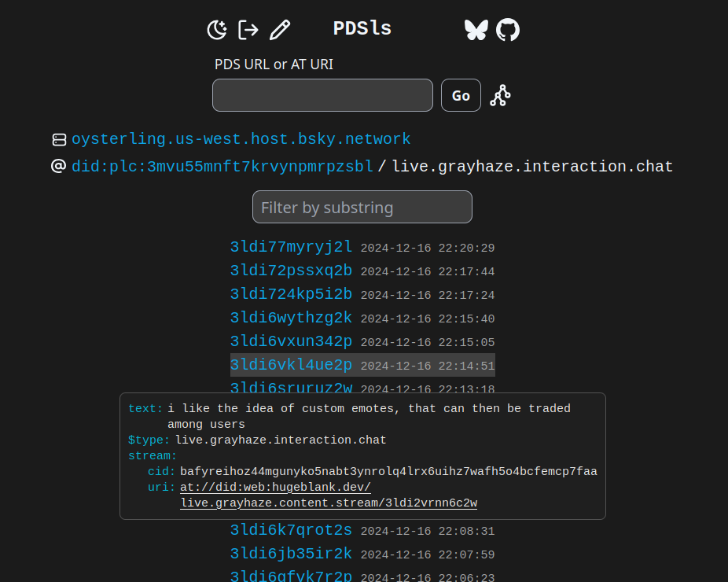Image resolution: width=728 pixels, height=582 pixels.
Task: Open highlighted record 3ldi6vkl4ue2p
Action: coord(291,366)
